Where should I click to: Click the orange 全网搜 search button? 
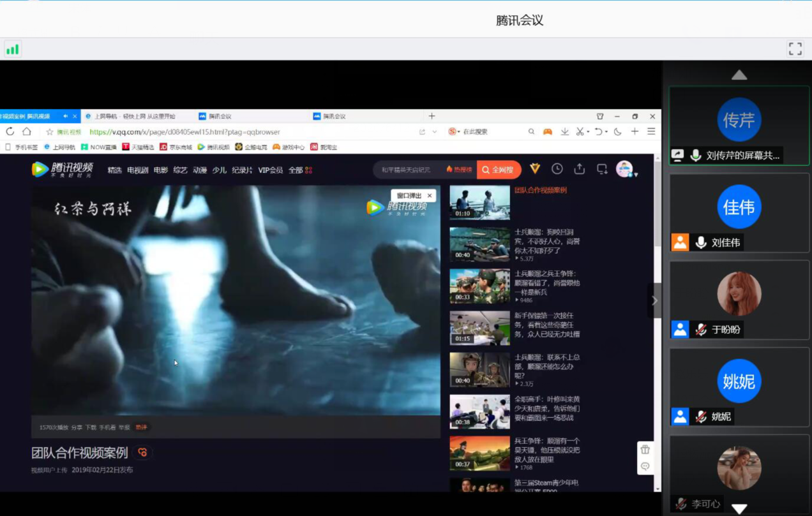tap(499, 170)
